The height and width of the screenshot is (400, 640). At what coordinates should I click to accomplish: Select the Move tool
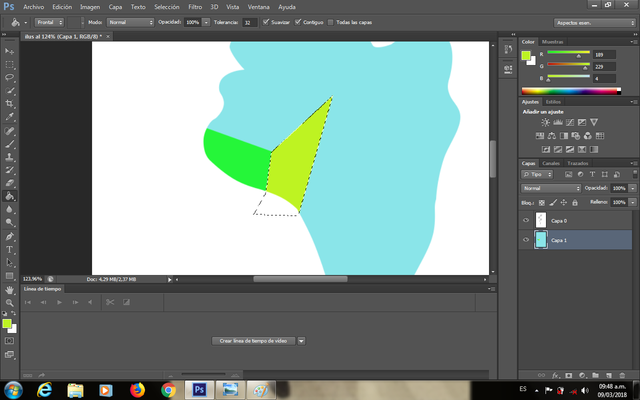coord(10,50)
